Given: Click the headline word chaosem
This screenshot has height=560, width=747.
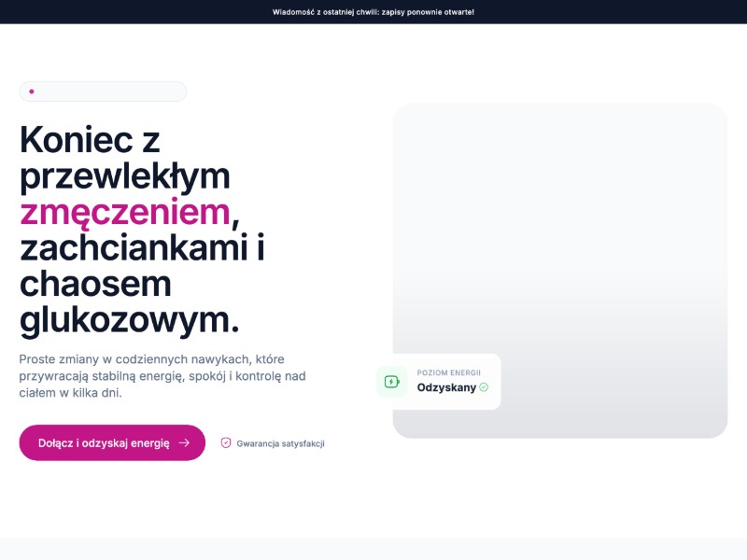Looking at the screenshot, I should pyautogui.click(x=95, y=284).
